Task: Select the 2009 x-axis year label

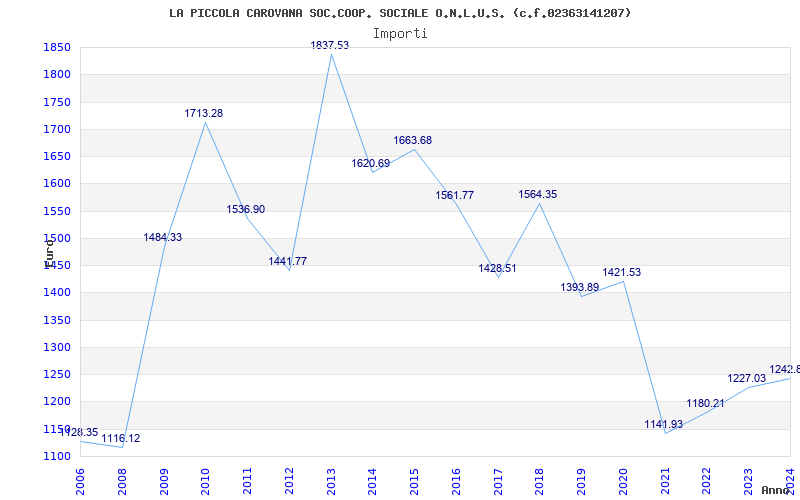Action: 164,481
